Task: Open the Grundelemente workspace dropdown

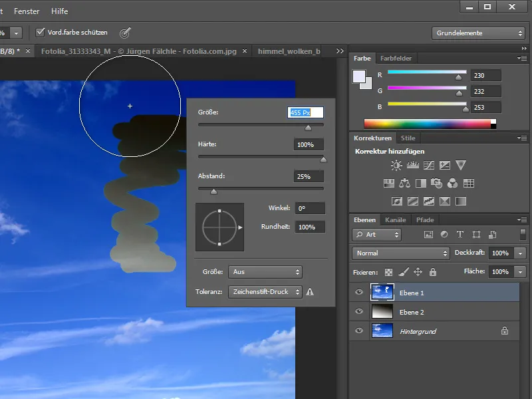Action: 478,33
